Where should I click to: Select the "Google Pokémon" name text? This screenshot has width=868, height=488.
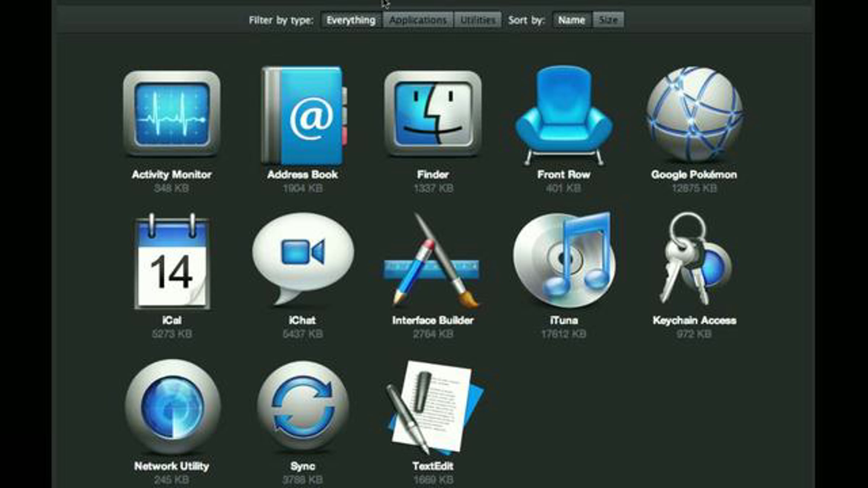pos(694,175)
